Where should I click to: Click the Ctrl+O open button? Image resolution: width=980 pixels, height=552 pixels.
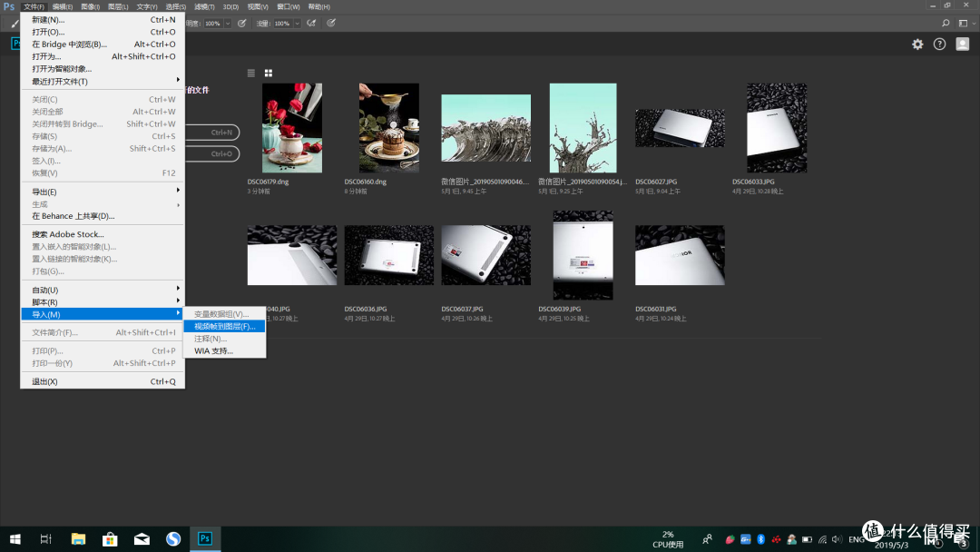pyautogui.click(x=212, y=153)
